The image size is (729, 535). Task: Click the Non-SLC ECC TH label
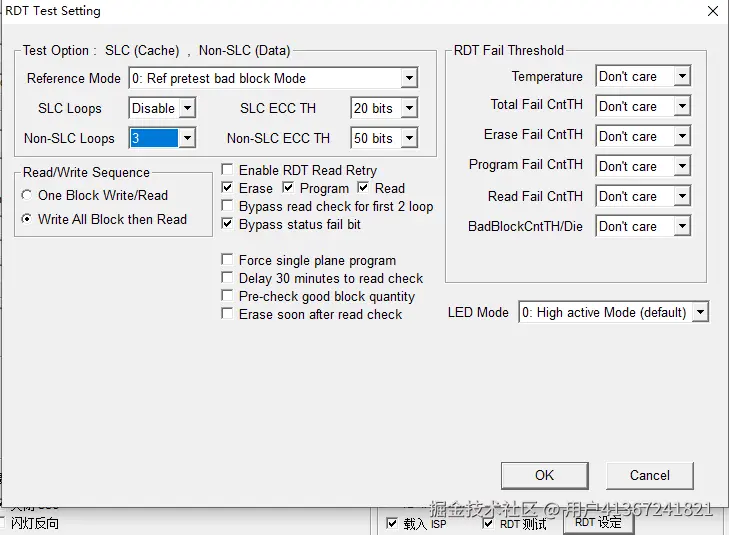pyautogui.click(x=278, y=138)
